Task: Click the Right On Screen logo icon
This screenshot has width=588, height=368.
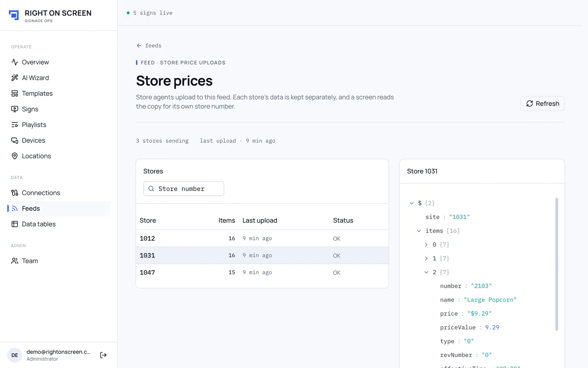Action: pyautogui.click(x=14, y=15)
